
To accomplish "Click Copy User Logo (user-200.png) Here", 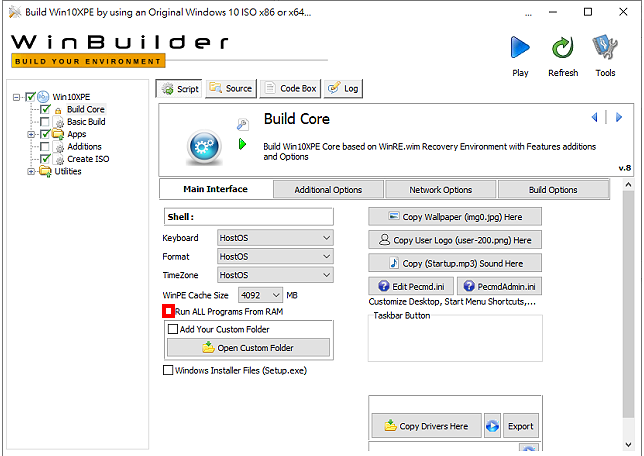I will click(455, 240).
